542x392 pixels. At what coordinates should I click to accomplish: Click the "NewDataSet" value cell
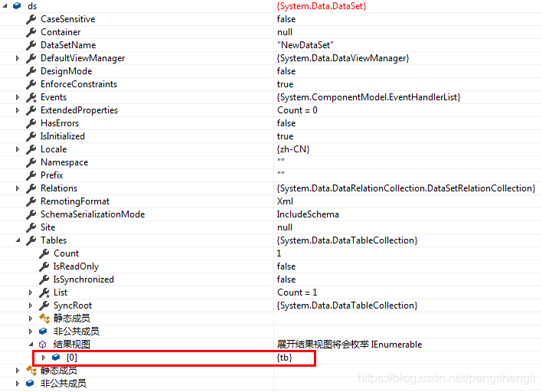(305, 45)
